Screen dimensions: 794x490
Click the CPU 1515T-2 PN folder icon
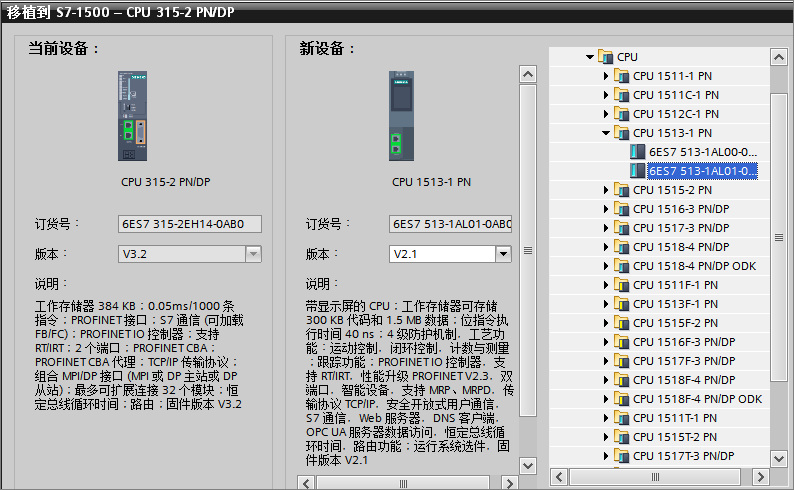click(x=621, y=437)
